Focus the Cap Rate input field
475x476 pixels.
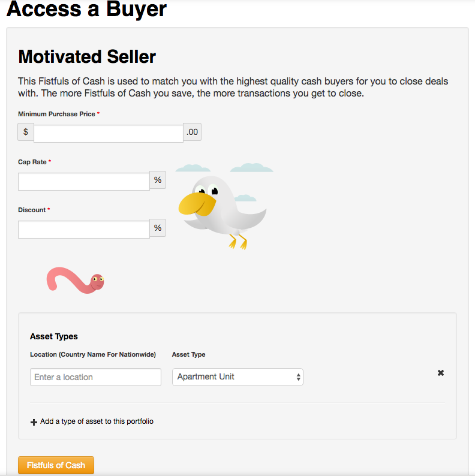pos(84,182)
